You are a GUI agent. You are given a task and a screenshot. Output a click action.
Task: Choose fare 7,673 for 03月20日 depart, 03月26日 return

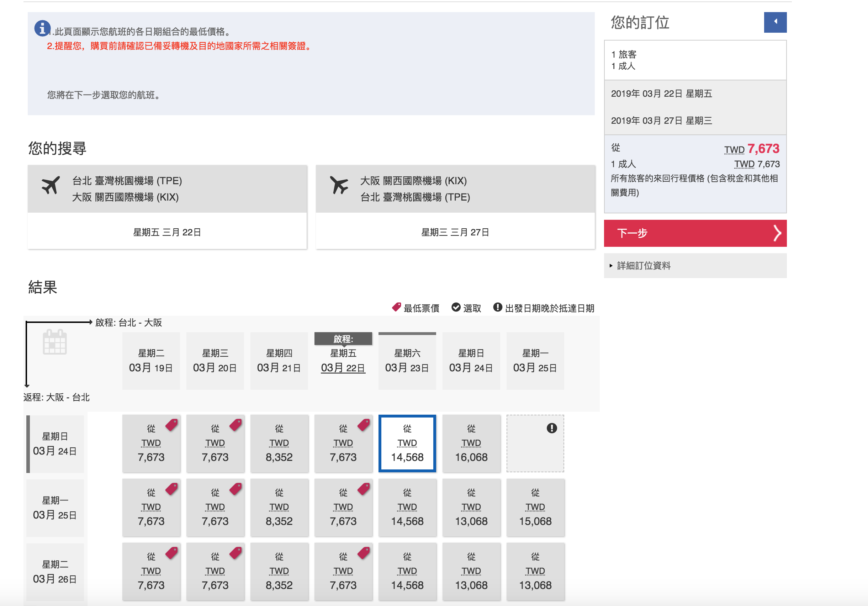coord(215,572)
